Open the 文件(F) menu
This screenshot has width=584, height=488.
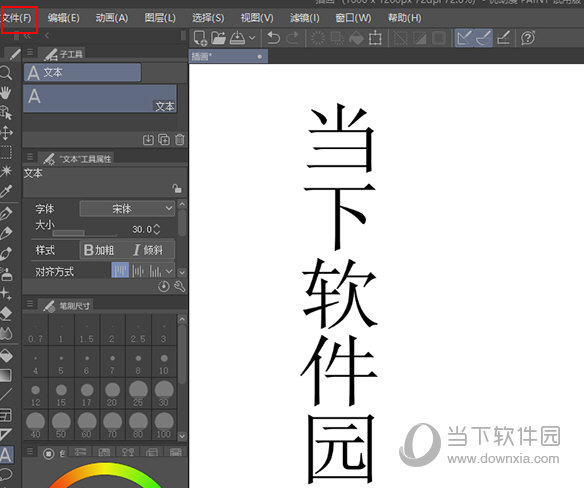click(x=17, y=18)
